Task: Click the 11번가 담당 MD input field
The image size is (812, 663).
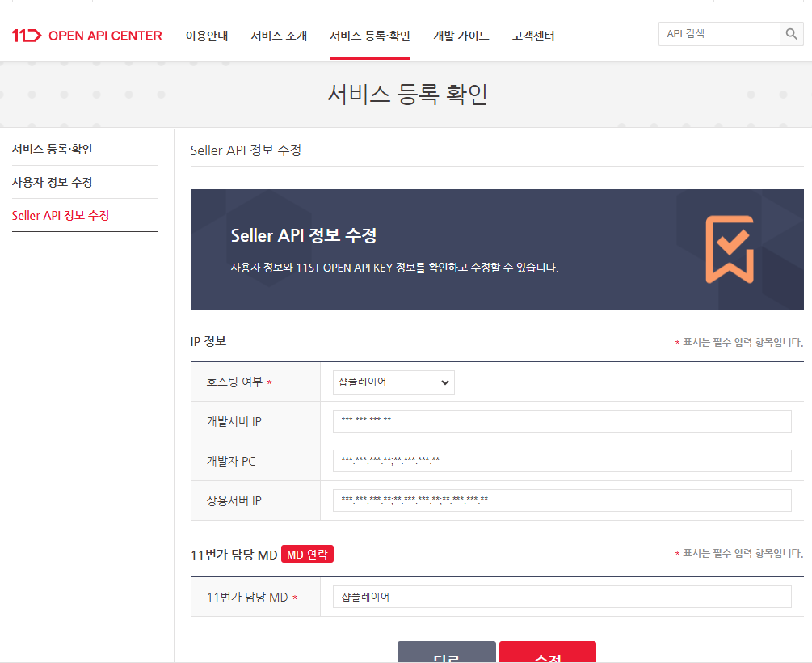Action: pos(562,597)
